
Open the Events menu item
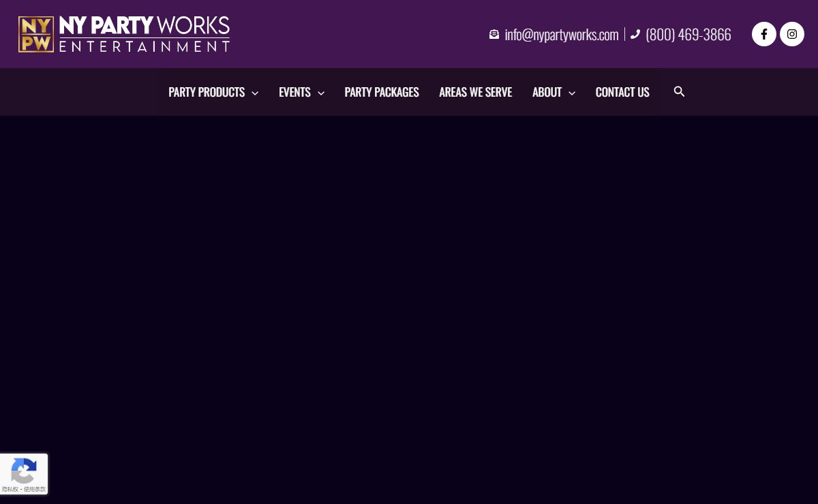294,92
